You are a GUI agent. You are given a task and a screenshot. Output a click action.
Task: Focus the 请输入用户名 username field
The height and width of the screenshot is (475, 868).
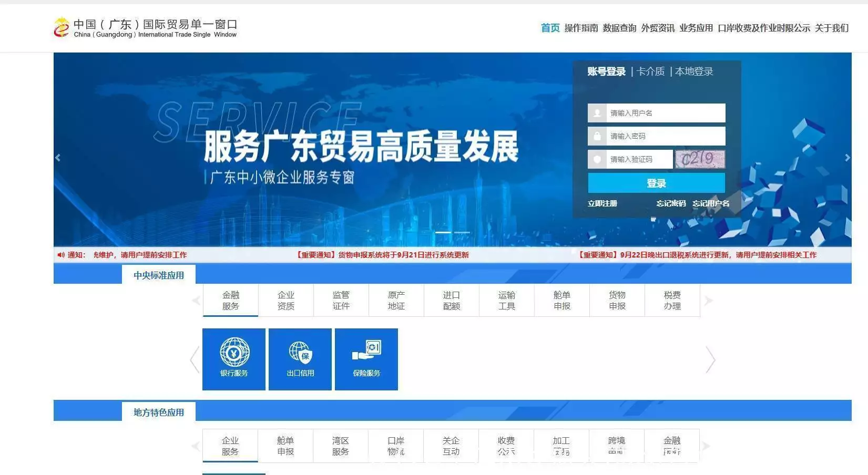pos(666,113)
